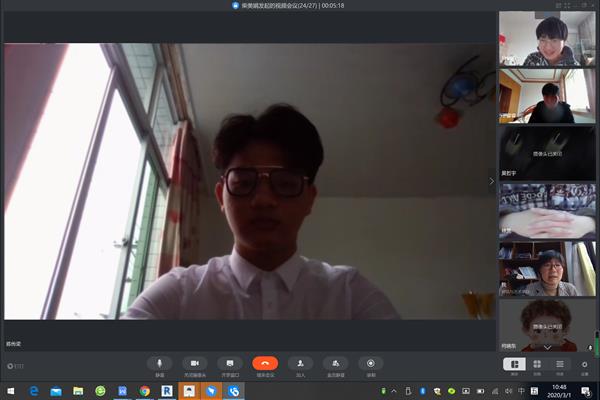End the meeting with the red hang-up button

[x=265, y=364]
